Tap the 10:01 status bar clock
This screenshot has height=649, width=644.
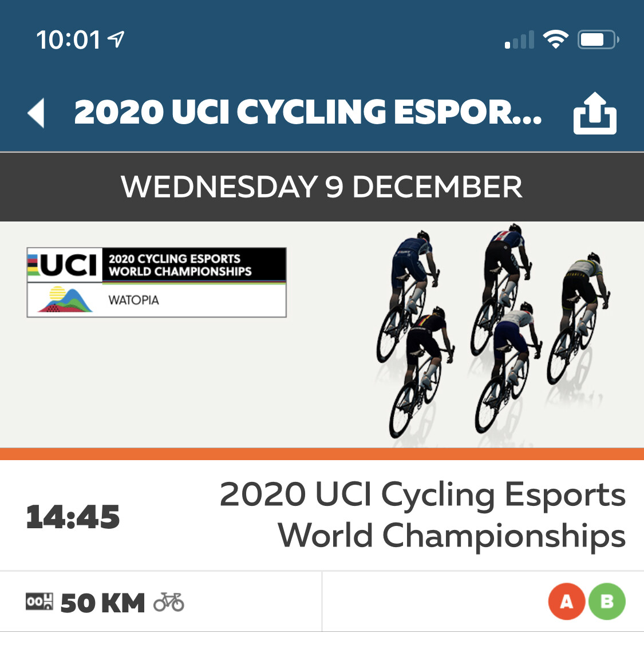click(69, 40)
